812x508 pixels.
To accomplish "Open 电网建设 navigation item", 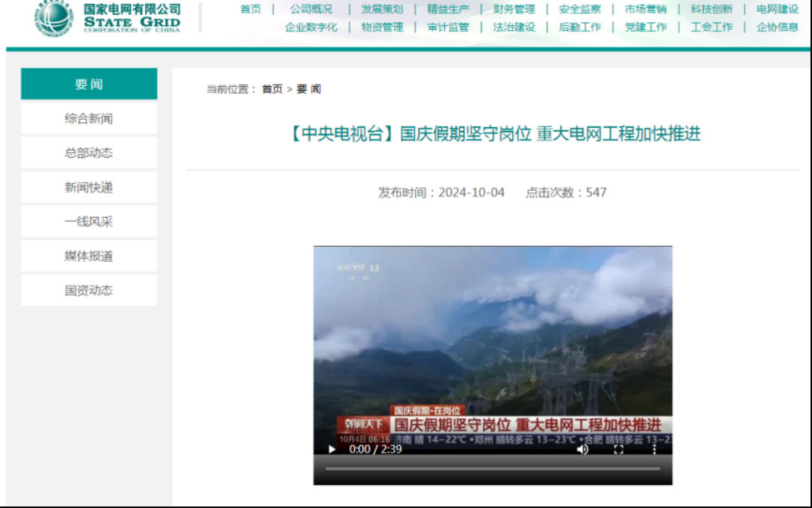I will tap(778, 9).
